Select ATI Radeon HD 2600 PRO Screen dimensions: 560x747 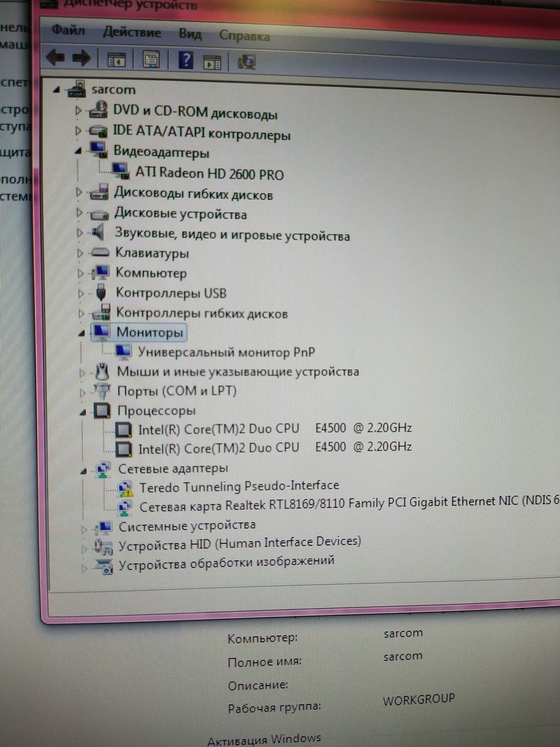pos(210,173)
